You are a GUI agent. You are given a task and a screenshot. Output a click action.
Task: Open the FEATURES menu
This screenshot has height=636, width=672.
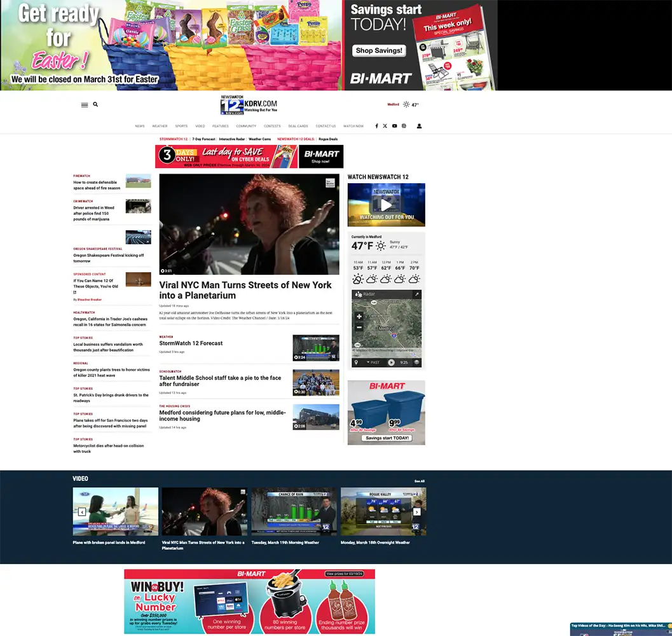pyautogui.click(x=220, y=126)
